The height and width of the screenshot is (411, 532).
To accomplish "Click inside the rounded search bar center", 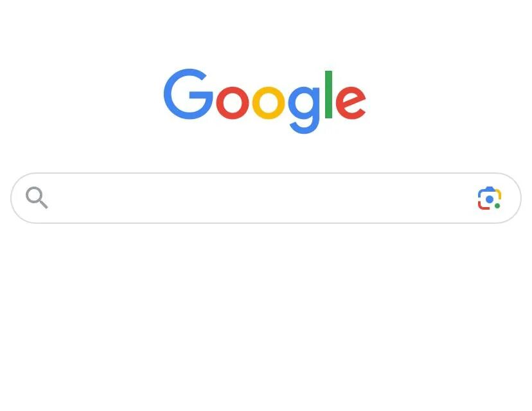I will point(266,198).
